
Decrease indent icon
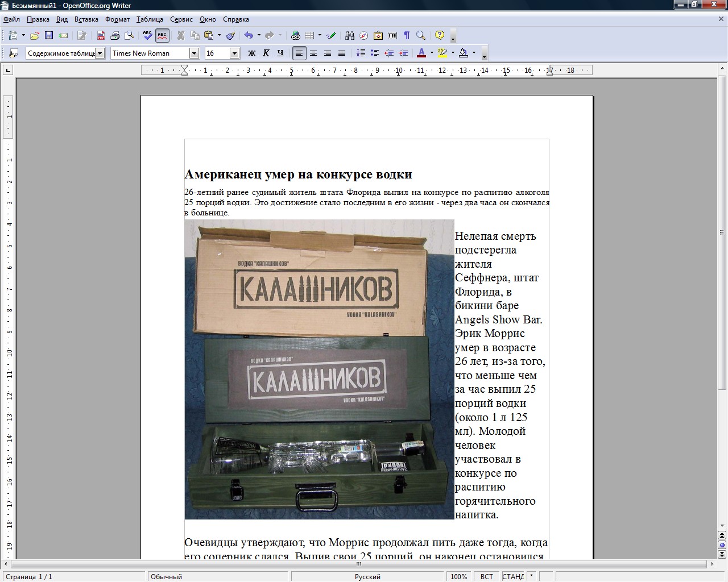(x=389, y=53)
